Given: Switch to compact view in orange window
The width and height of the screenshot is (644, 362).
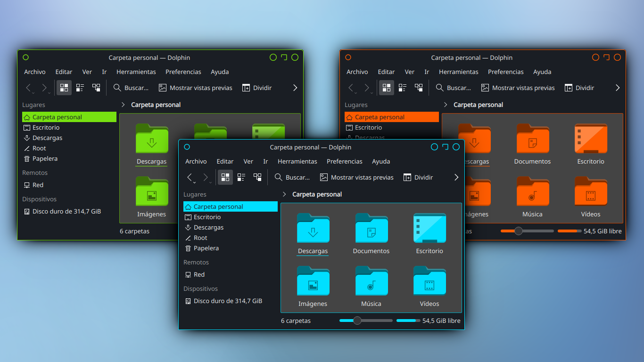Looking at the screenshot, I should 403,88.
